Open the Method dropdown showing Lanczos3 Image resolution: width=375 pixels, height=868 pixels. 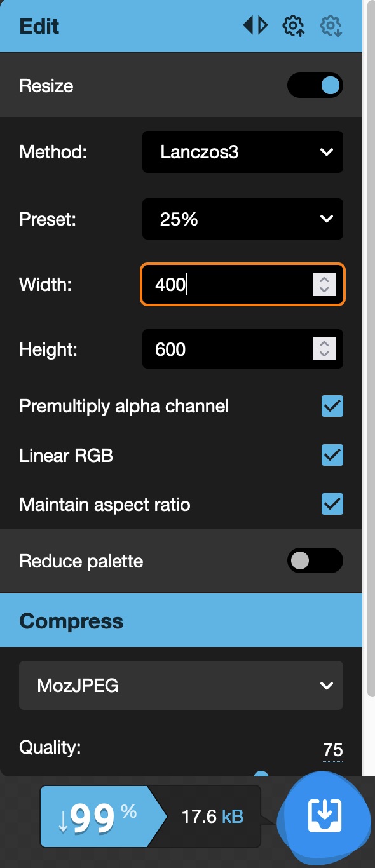pyautogui.click(x=242, y=152)
